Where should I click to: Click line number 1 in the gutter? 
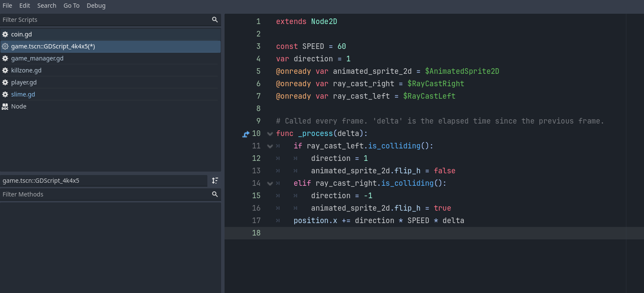click(x=258, y=21)
